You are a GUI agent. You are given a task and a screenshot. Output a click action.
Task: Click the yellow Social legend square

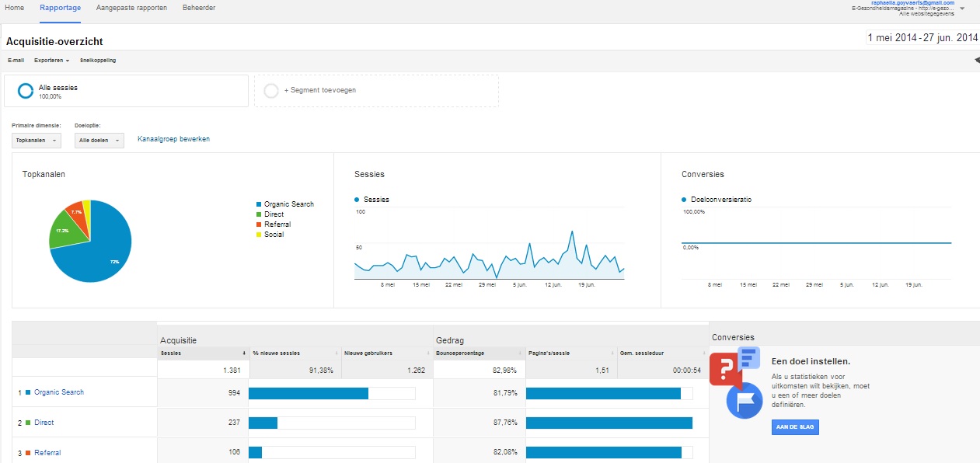pyautogui.click(x=259, y=235)
